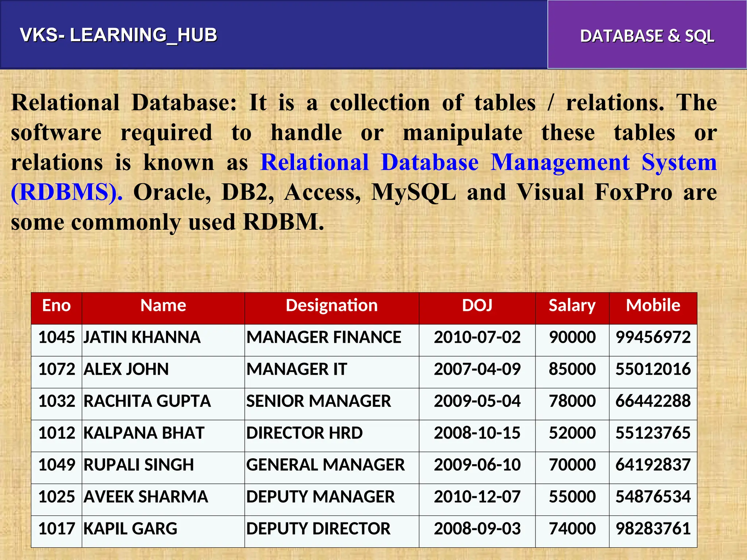Click mobile number 66442288
The image size is (747, 560).
click(653, 401)
